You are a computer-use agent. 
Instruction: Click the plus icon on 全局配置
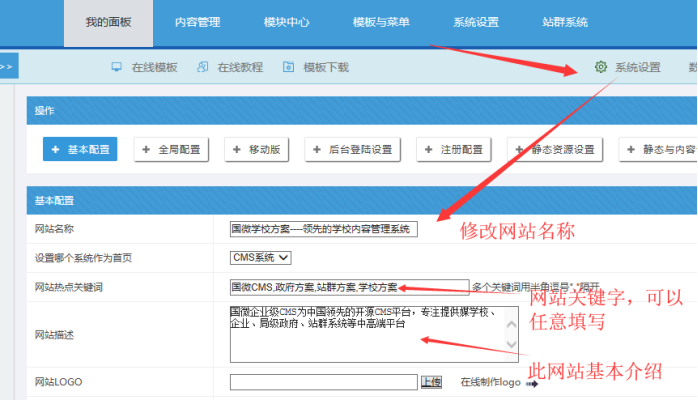147,149
